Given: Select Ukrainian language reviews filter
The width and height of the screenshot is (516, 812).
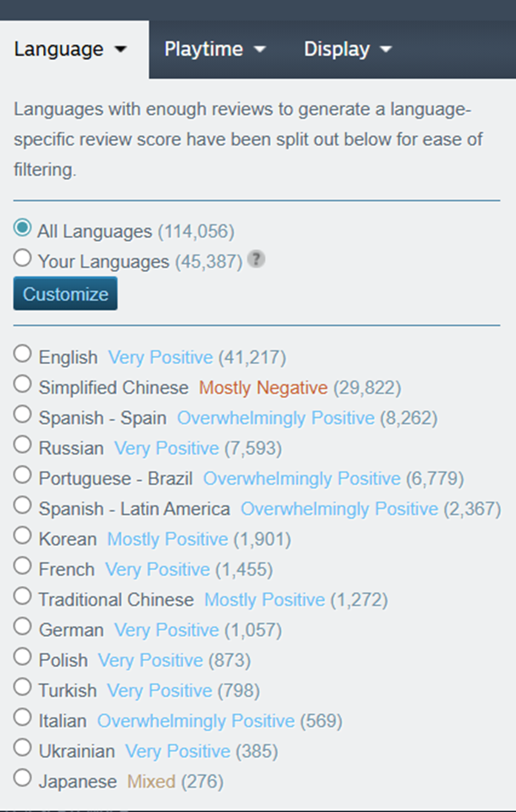Looking at the screenshot, I should point(22,748).
